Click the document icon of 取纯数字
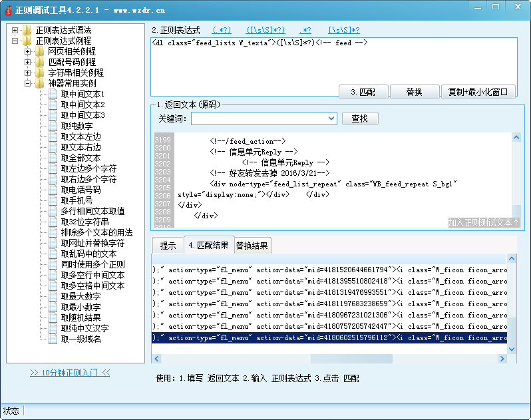Image resolution: width=531 pixels, height=420 pixels. click(x=53, y=126)
